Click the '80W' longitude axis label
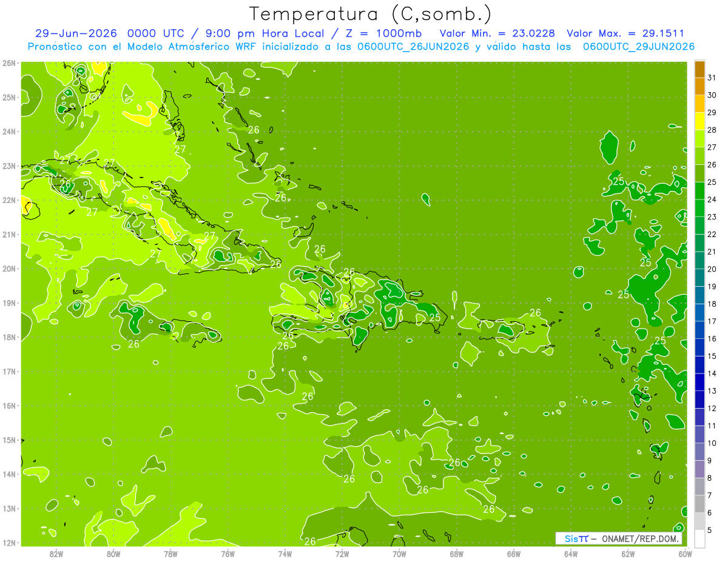This screenshot has height=562, width=728. pos(113,554)
